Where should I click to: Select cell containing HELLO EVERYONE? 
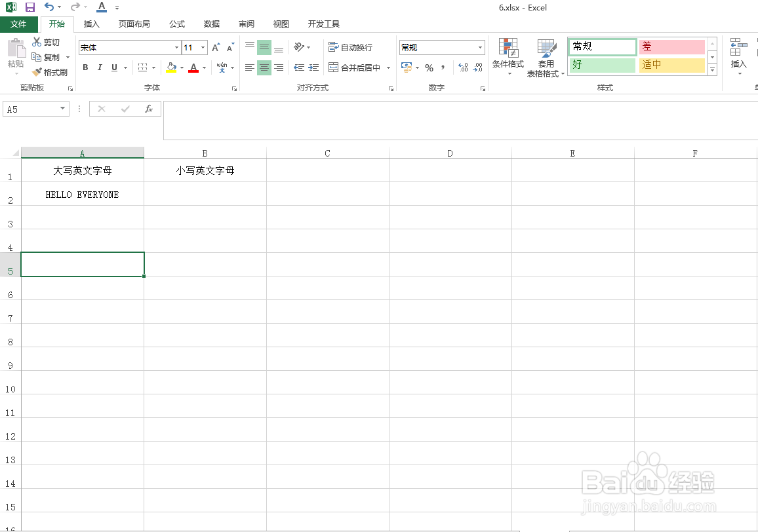(x=82, y=194)
